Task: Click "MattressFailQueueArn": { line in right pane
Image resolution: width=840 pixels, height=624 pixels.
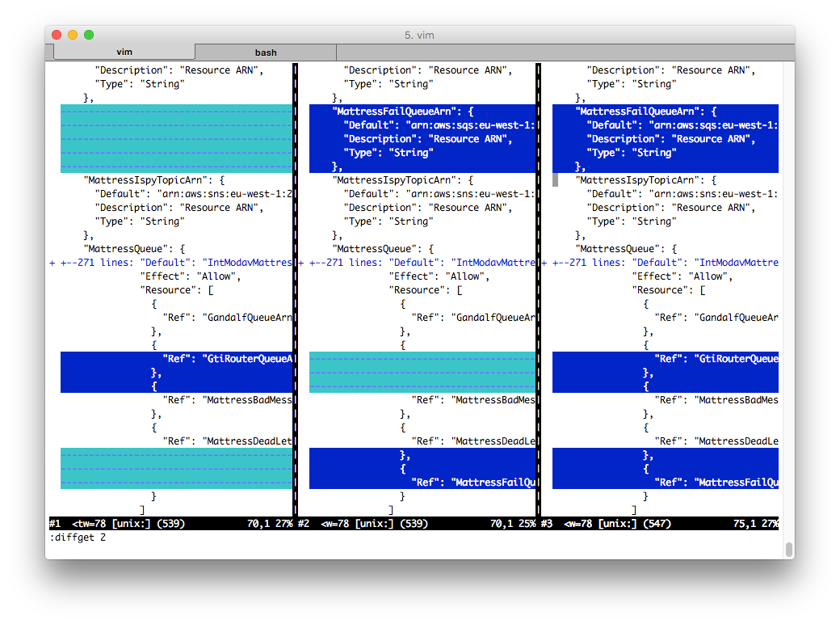Action: point(646,112)
